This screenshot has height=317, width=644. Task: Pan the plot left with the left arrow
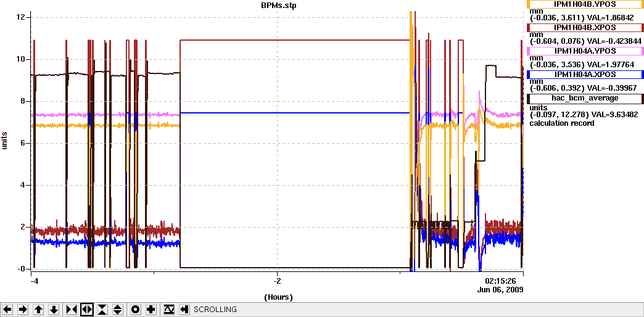[7, 309]
